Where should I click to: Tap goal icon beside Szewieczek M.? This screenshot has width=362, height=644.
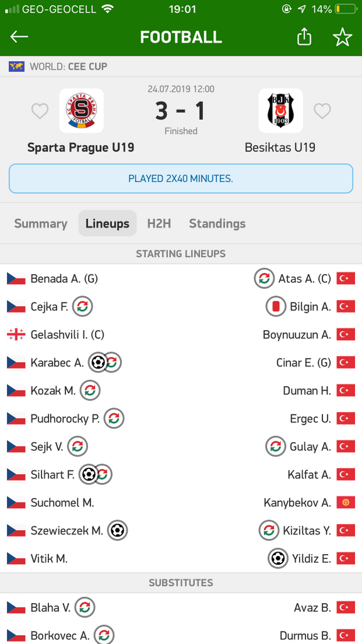[x=118, y=530]
